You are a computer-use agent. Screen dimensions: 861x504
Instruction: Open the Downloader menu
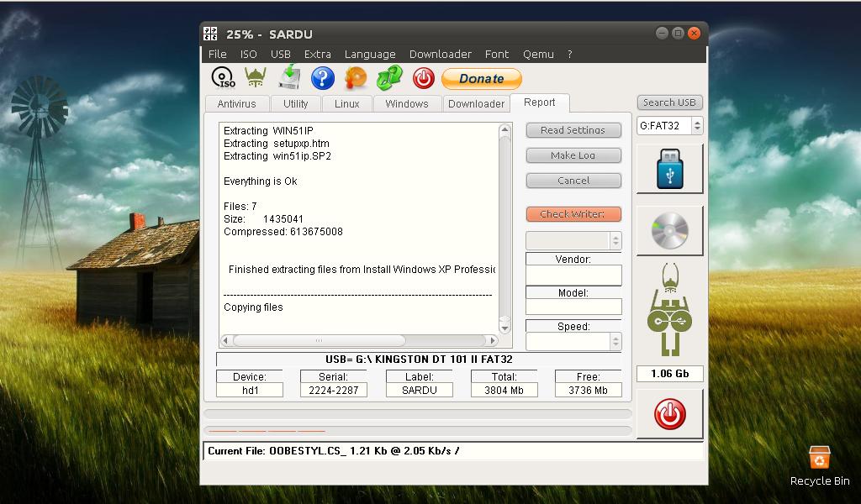(441, 55)
